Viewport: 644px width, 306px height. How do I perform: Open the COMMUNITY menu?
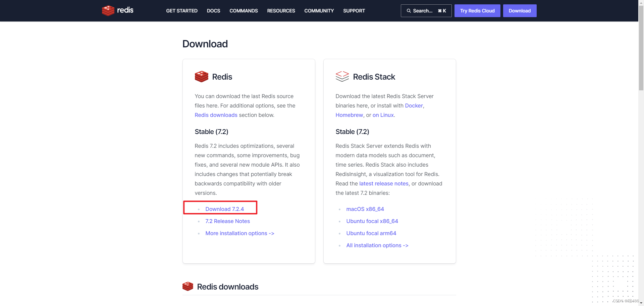pyautogui.click(x=319, y=11)
